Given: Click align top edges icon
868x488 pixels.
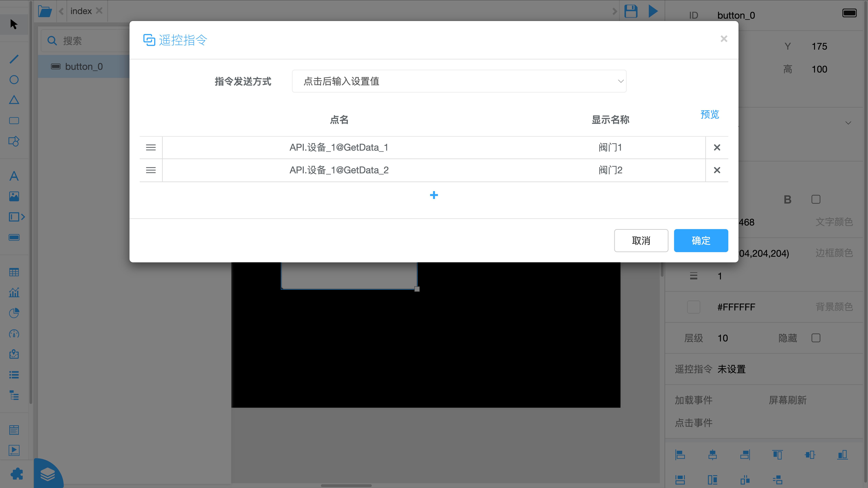Looking at the screenshot, I should 777,455.
